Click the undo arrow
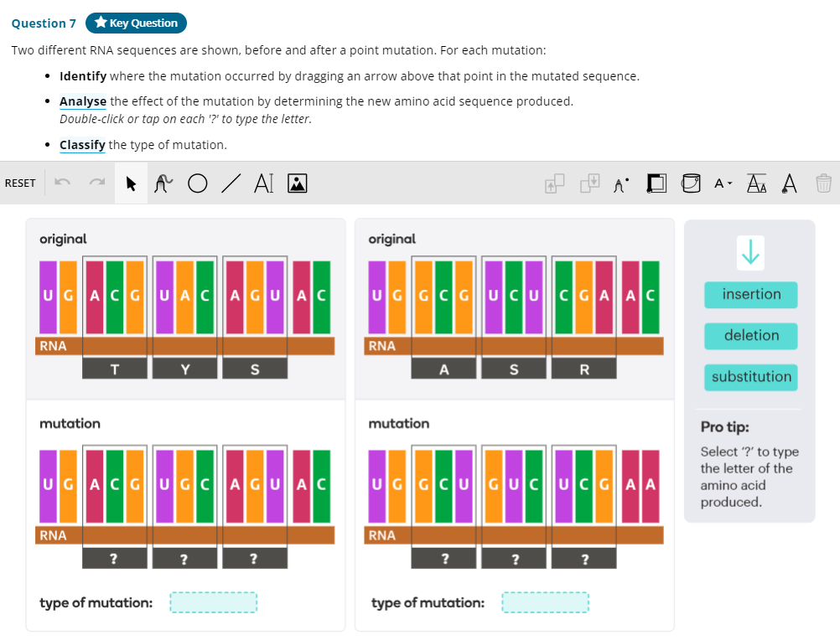Image resolution: width=840 pixels, height=640 pixels. pos(60,183)
